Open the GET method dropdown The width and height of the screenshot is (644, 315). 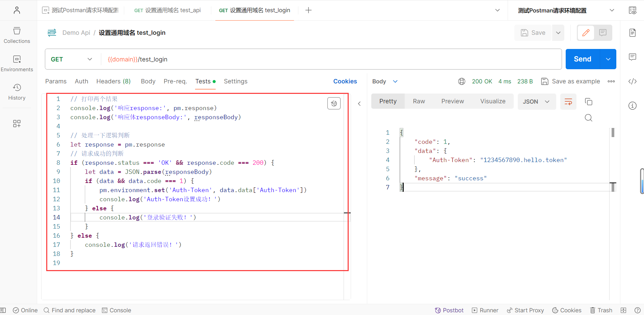tap(71, 59)
